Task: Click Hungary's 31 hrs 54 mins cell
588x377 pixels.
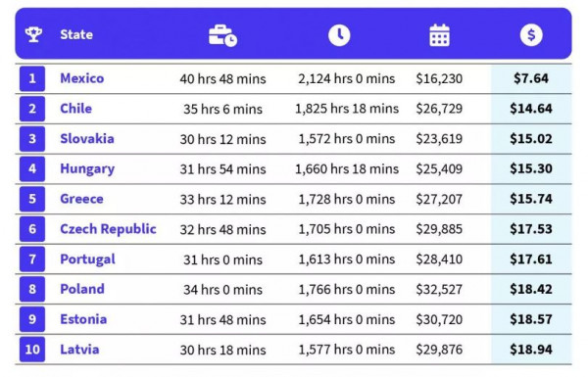Action: coord(222,169)
